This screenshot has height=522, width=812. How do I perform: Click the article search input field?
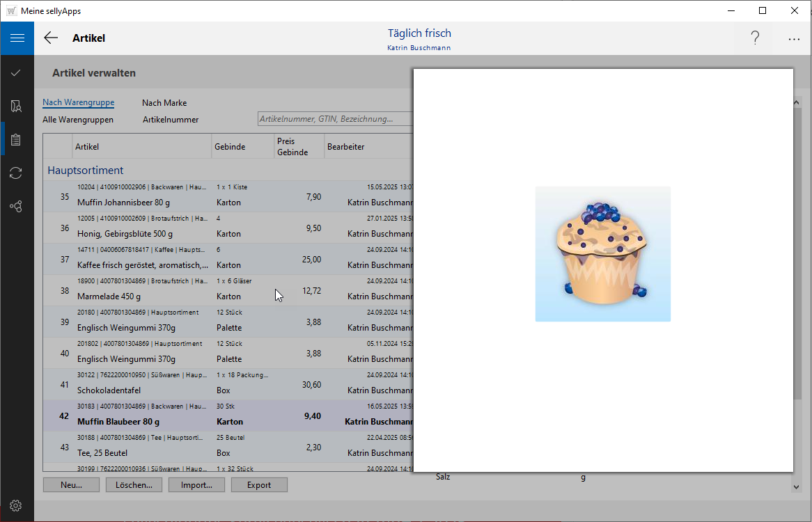334,119
